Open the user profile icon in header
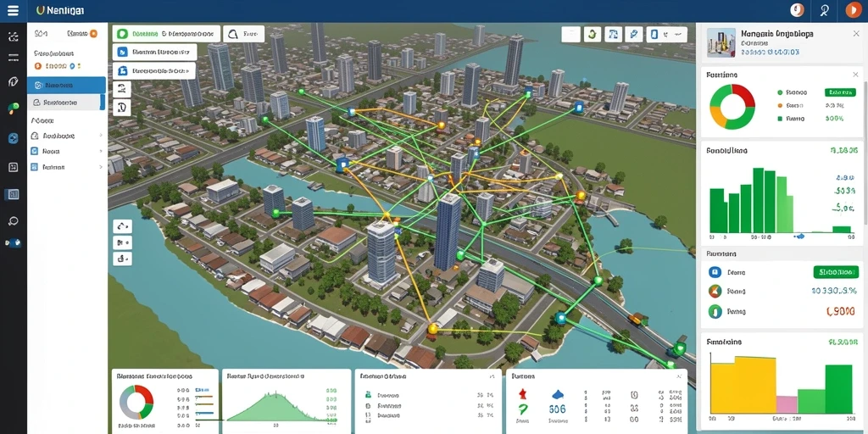Viewport: 868px width, 434px height. tap(825, 9)
